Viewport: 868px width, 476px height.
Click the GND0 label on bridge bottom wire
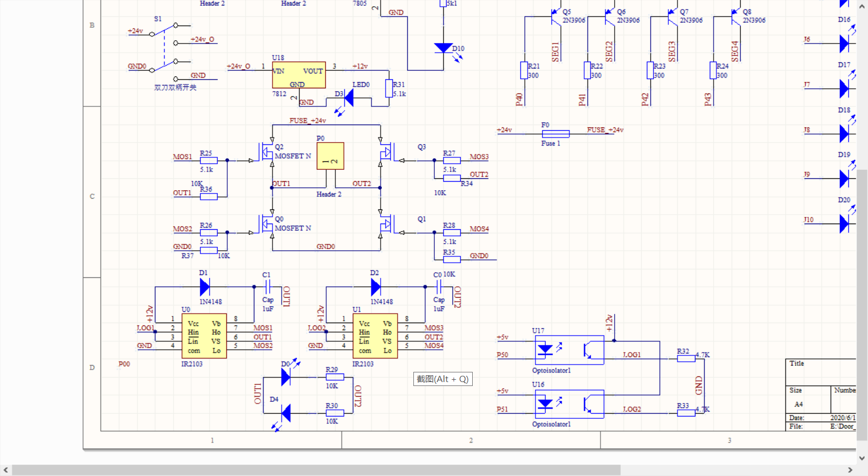point(326,247)
